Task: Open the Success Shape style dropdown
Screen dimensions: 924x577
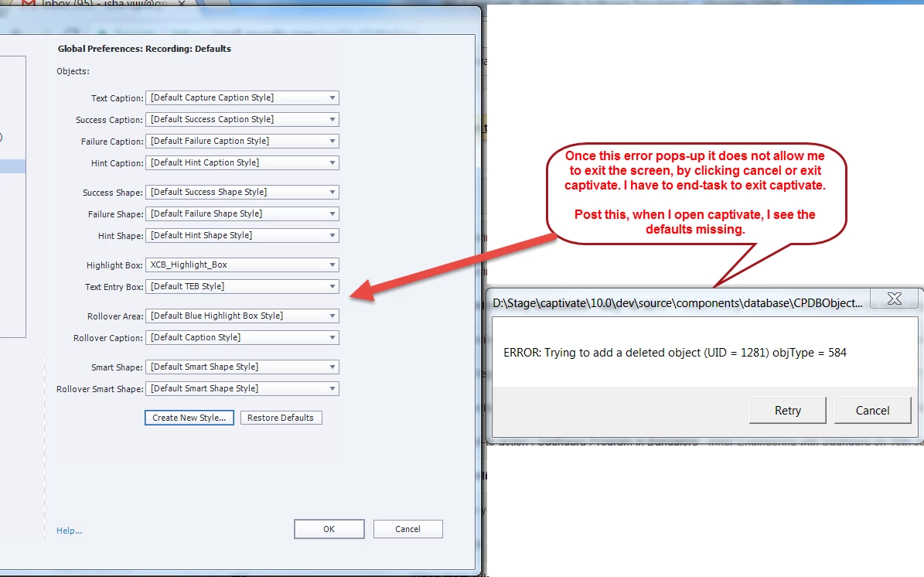Action: tap(242, 192)
